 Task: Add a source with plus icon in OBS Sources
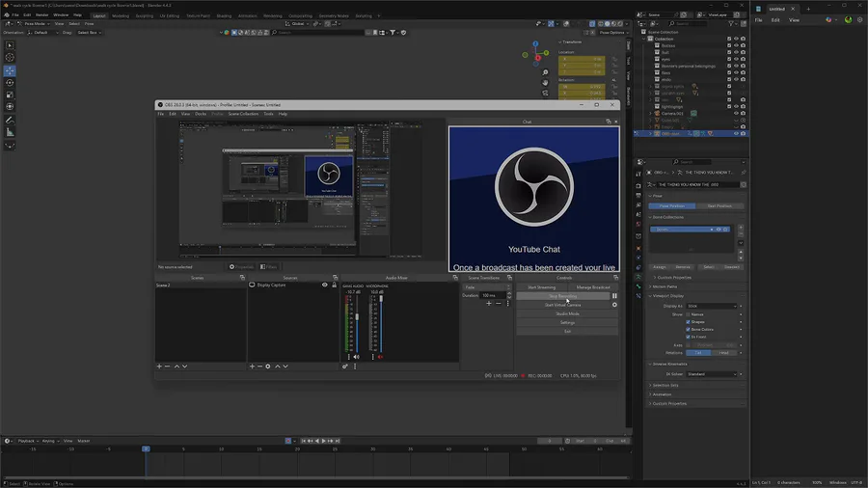(252, 366)
